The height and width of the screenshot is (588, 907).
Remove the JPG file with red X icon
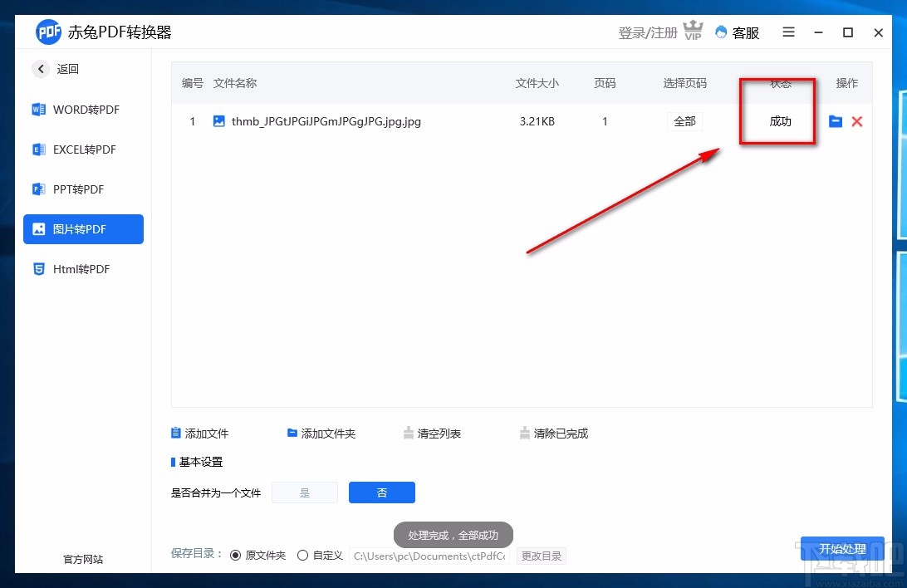857,121
